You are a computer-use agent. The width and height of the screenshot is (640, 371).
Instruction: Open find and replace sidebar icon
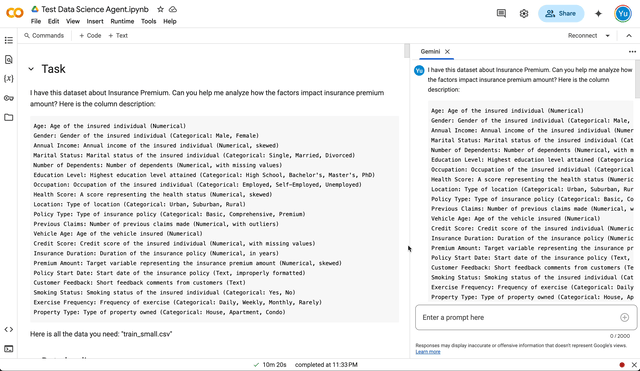(9, 60)
